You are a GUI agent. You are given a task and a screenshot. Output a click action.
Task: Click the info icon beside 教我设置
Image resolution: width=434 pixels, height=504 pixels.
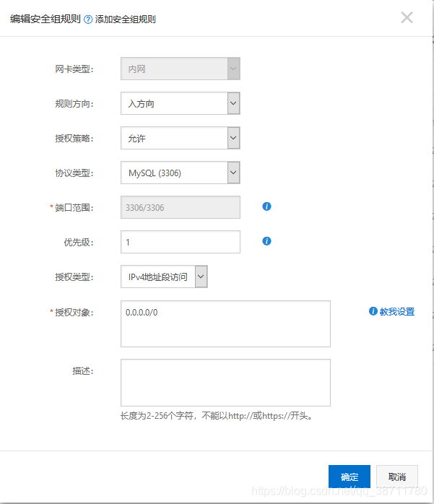click(373, 311)
